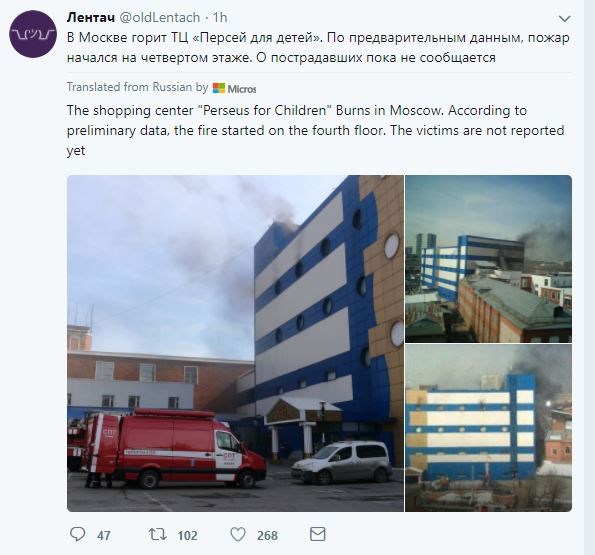
Task: Click the reply speech bubble icon
Action: [x=78, y=534]
